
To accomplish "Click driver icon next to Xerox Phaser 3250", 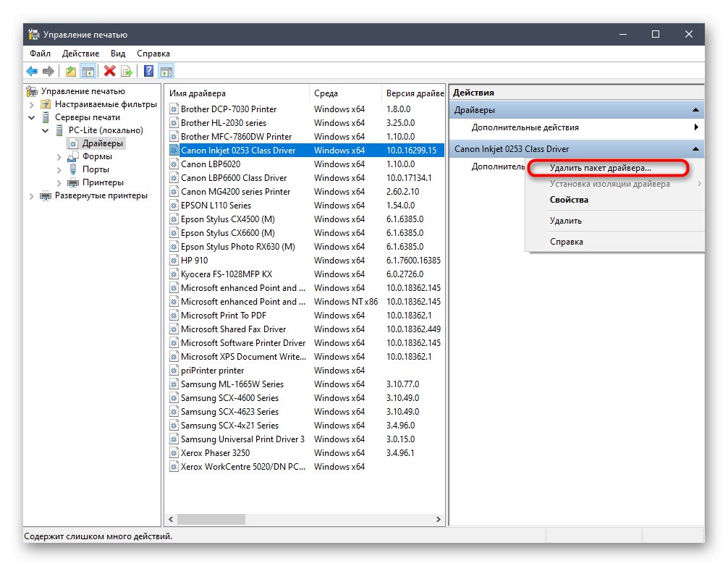I will [174, 452].
